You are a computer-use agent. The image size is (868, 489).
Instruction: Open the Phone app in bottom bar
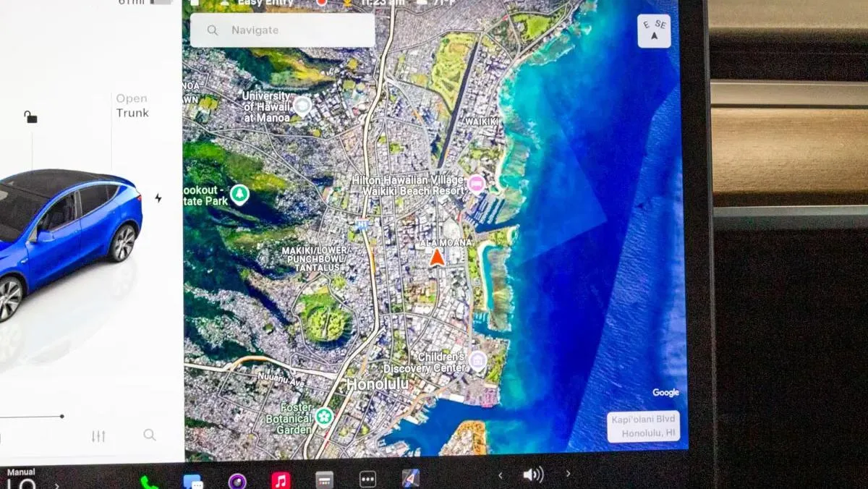150,482
